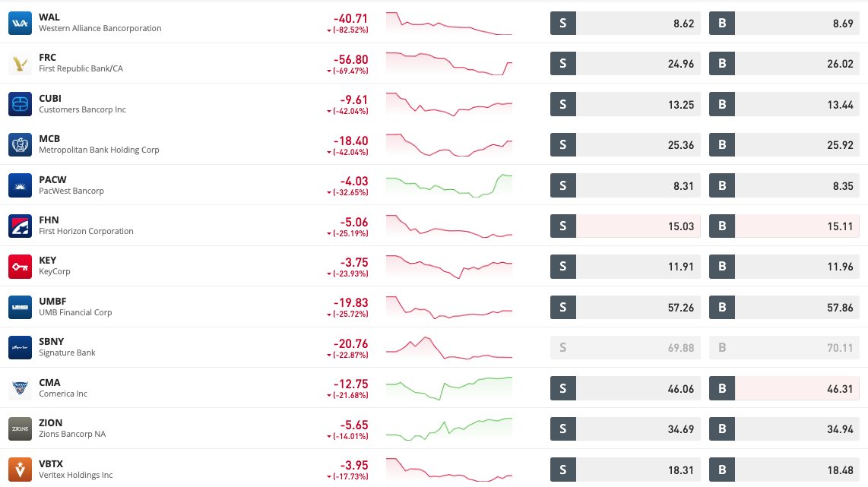Click the Comerica Inc logo icon

pyautogui.click(x=20, y=388)
